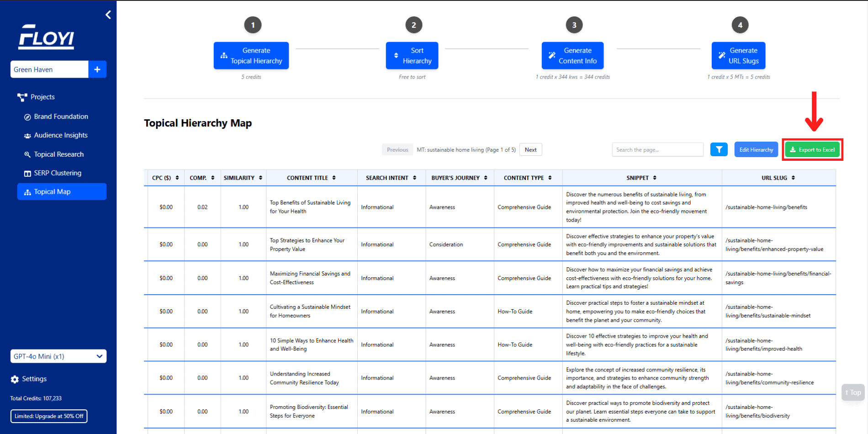This screenshot has height=434, width=868.
Task: Click How-To Guide in the Sustainable Mindset row
Action: (515, 312)
